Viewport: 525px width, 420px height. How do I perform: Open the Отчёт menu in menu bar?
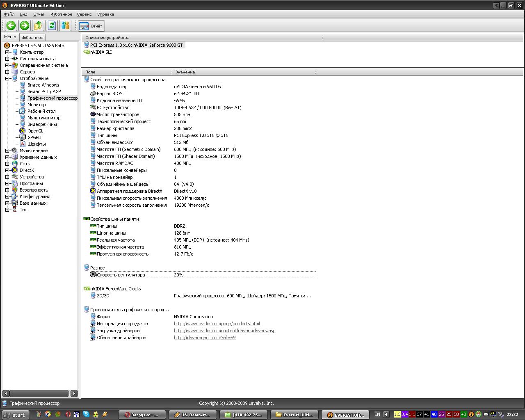point(39,14)
